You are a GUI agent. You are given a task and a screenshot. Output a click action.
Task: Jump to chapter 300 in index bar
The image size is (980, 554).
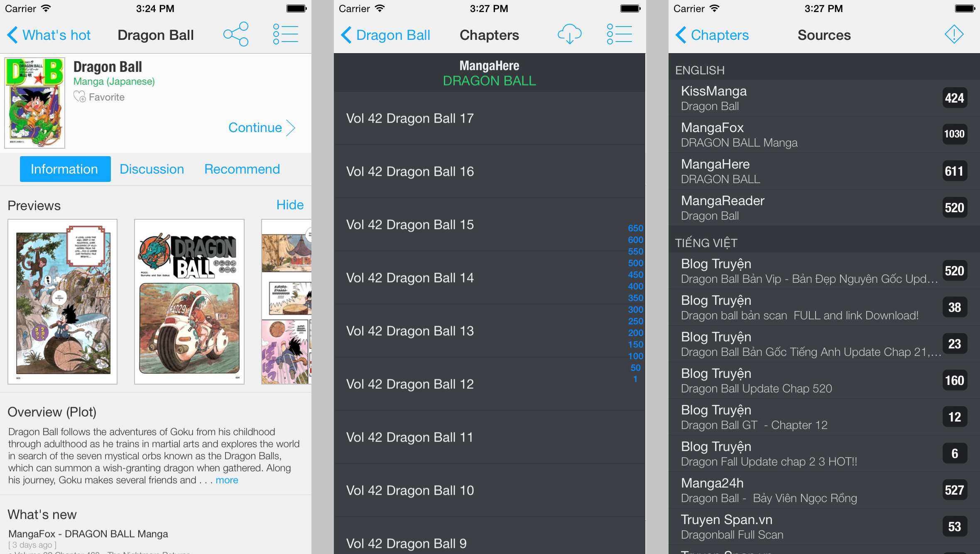pos(635,310)
